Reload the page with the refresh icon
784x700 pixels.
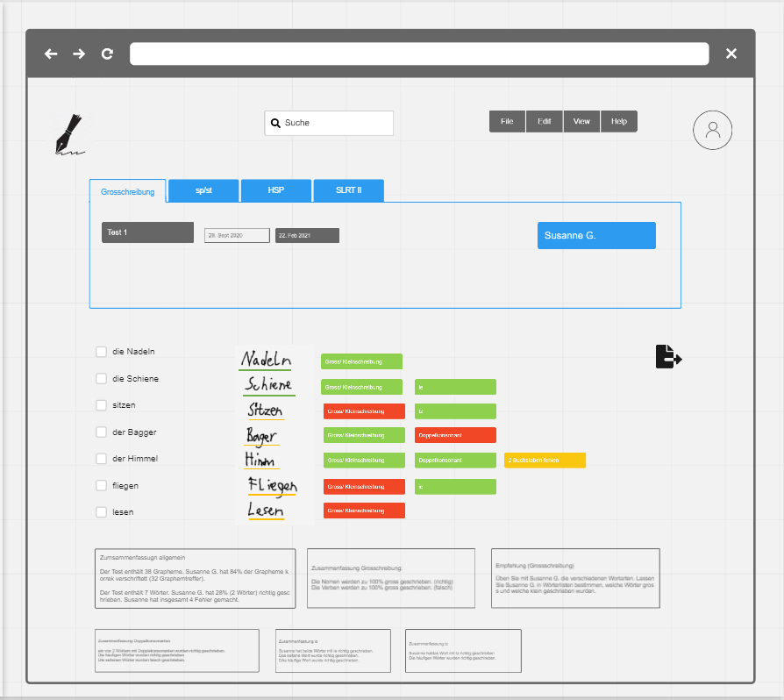click(x=107, y=54)
